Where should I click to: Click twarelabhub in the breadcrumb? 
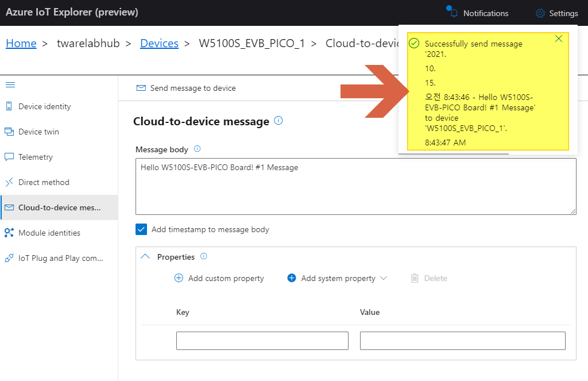(x=88, y=43)
